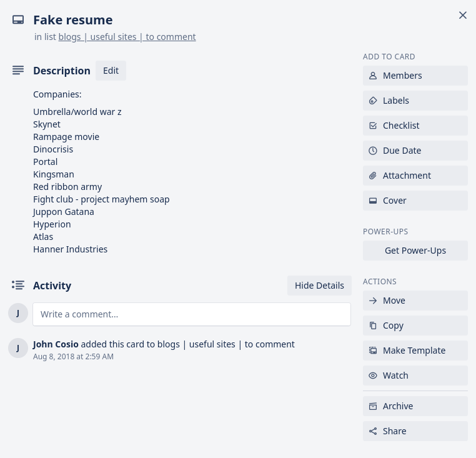Open the Labels button label
Image resolution: width=476 pixels, height=458 pixels.
coord(396,101)
